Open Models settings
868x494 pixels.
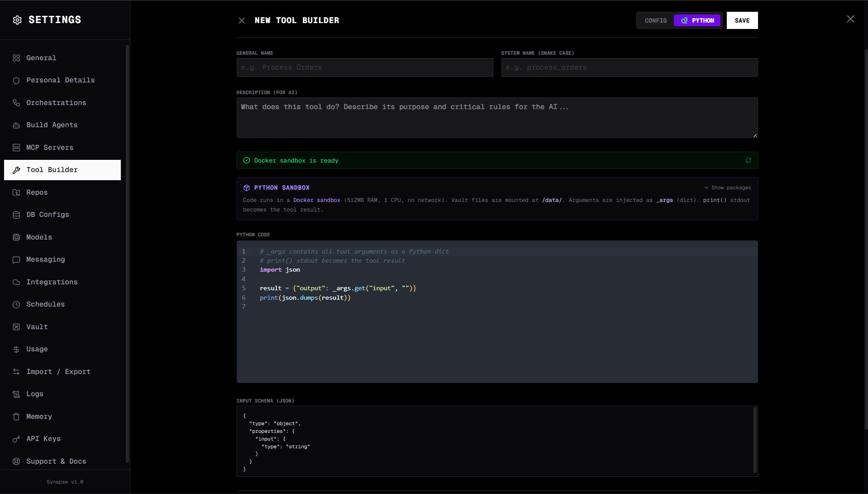(62, 237)
